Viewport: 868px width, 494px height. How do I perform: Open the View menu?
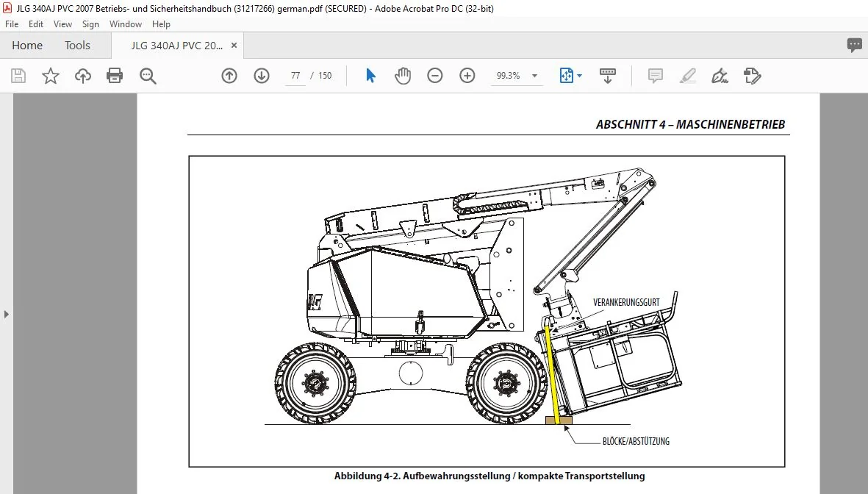point(62,24)
